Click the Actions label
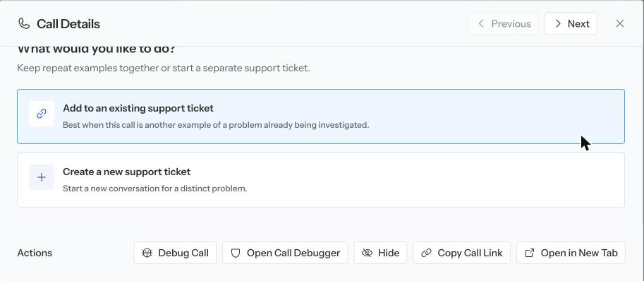This screenshot has width=644, height=281. click(35, 253)
